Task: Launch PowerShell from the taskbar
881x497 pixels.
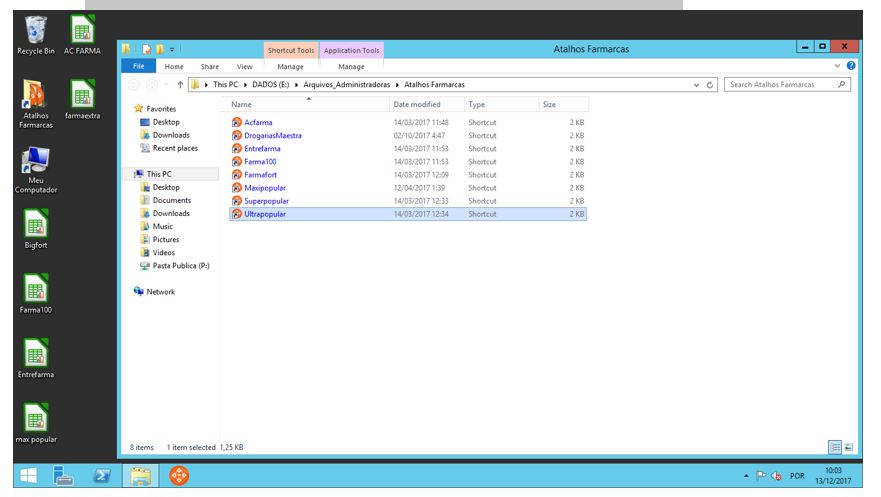Action: pos(102,476)
